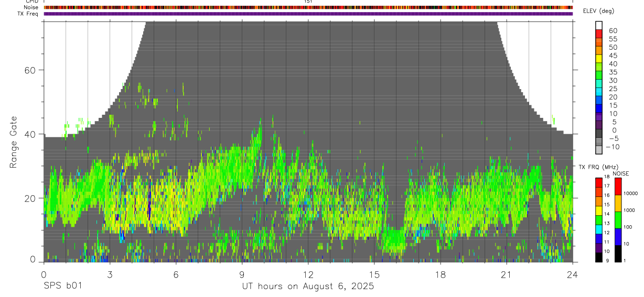The height and width of the screenshot is (297, 644).
Task: Click the "20" range gate tick on y-axis
Action: pos(30,198)
